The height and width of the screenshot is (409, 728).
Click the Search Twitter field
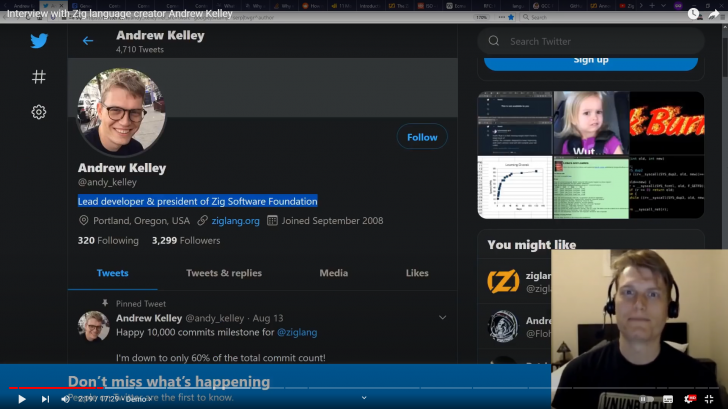click(591, 41)
